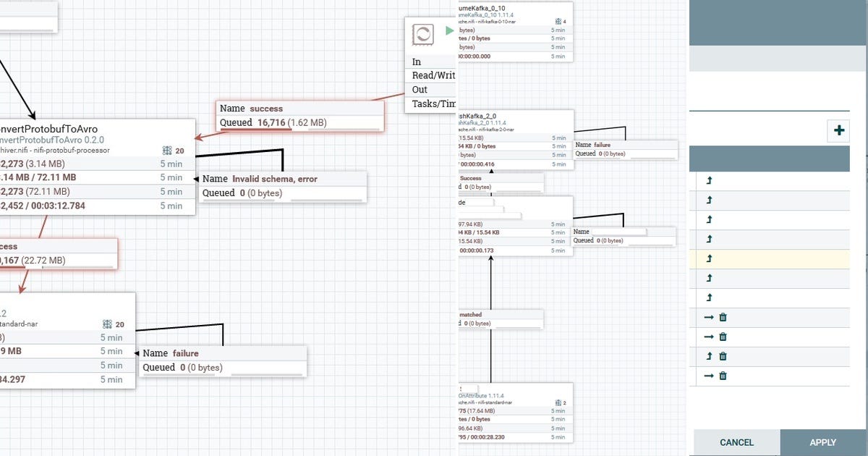Select the 'Invalid schema, error' connection label
Screen dimensions: 868x456
[283, 186]
